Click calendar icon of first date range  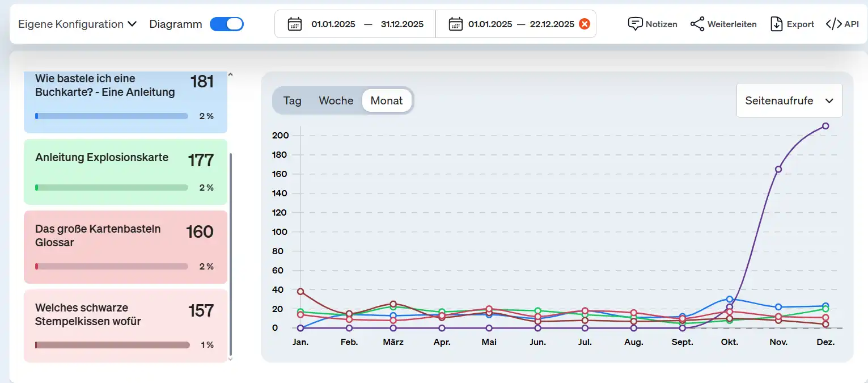point(294,24)
